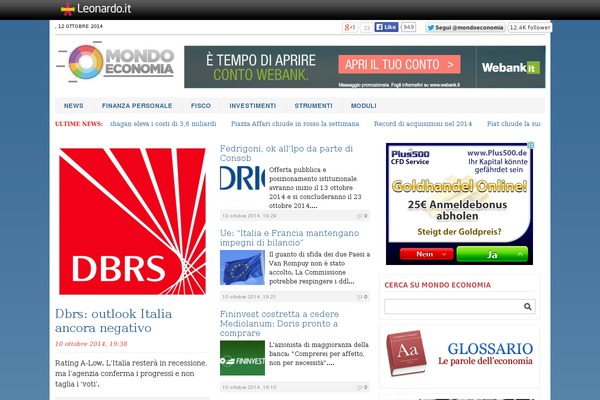Open ticker item 'Fiat chiude la sua'
600x400 pixels.
pos(514,124)
